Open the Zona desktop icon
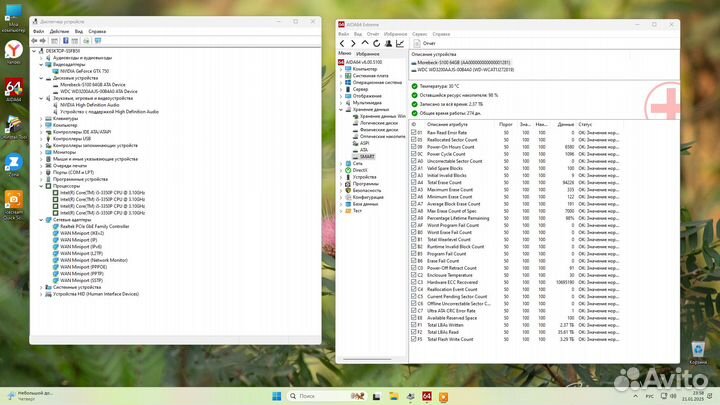This screenshot has width=720, height=405. click(14, 165)
